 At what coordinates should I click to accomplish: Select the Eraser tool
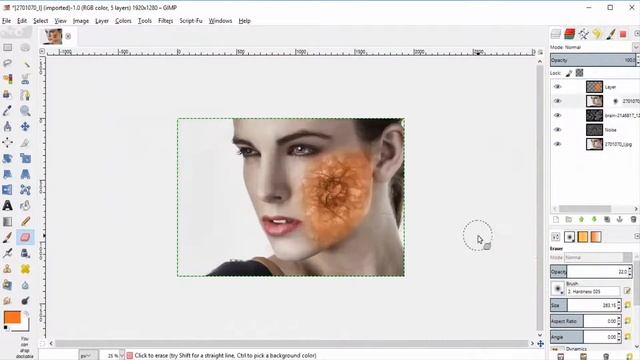(25, 237)
